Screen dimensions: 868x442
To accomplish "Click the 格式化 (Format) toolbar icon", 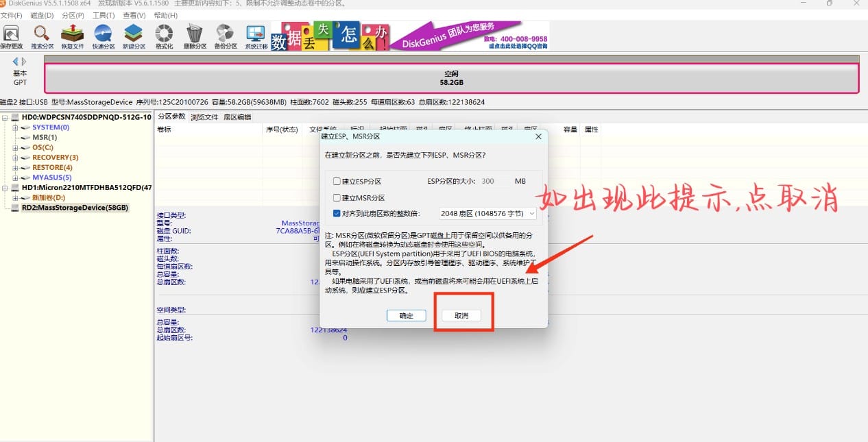I will point(164,36).
